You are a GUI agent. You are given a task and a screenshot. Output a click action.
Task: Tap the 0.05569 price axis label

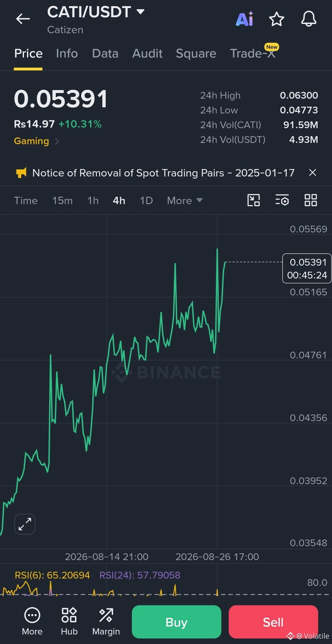point(308,229)
